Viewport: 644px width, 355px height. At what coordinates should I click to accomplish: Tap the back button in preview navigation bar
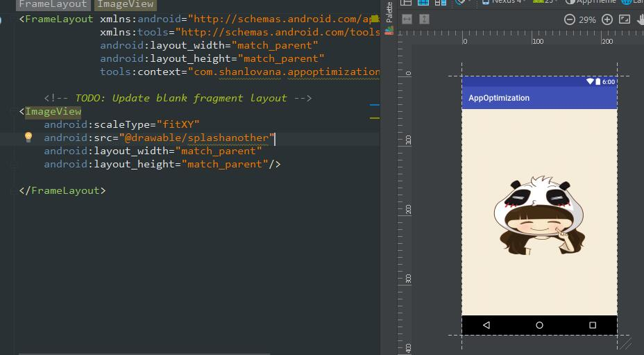[x=486, y=325]
